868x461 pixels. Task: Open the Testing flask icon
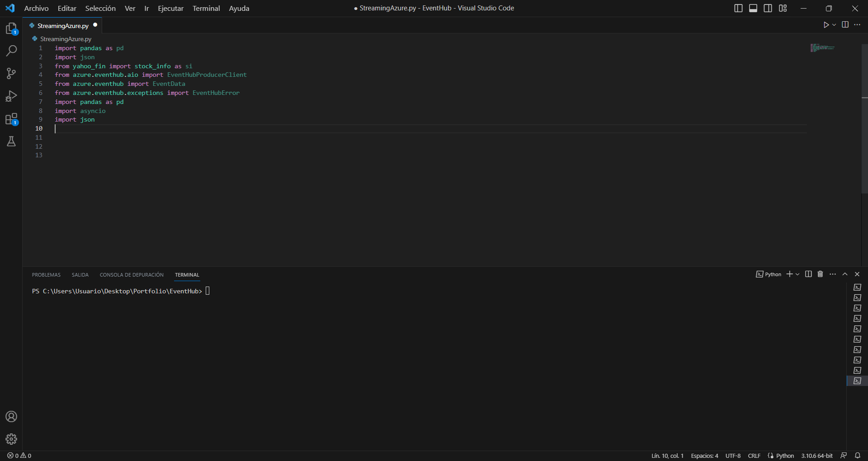tap(11, 142)
